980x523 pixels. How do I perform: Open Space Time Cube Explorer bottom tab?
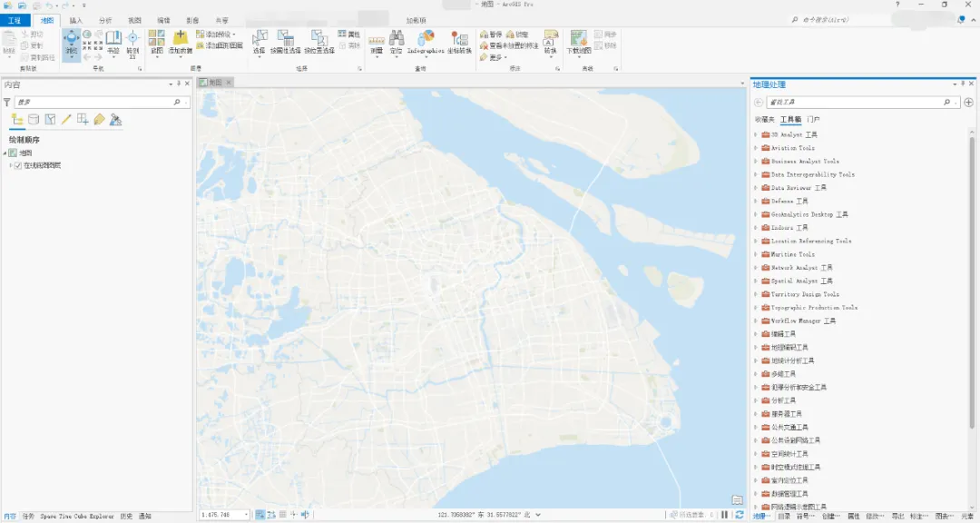pos(77,516)
